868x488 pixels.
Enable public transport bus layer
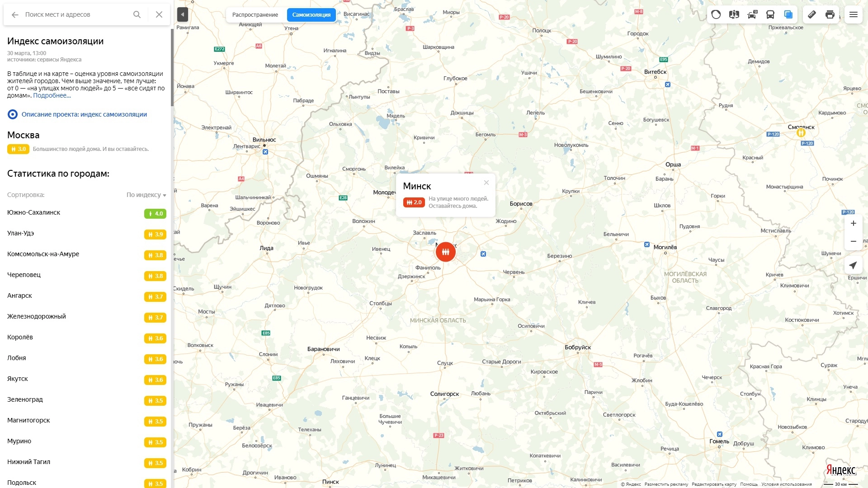tap(770, 14)
